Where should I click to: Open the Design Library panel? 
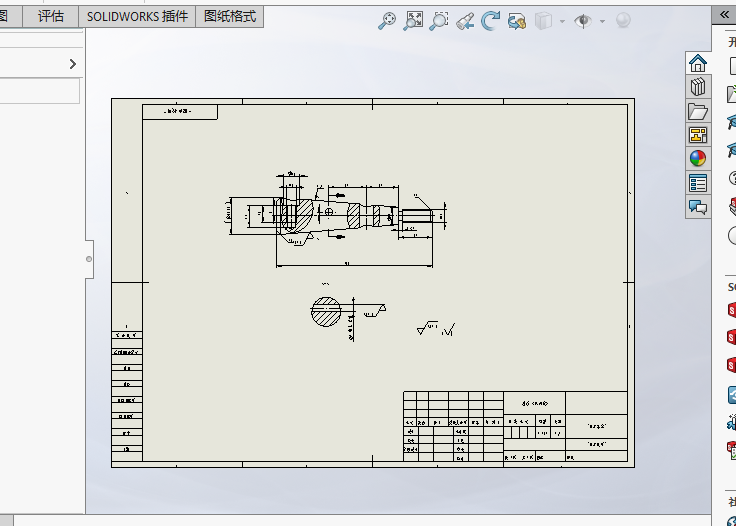coord(698,87)
